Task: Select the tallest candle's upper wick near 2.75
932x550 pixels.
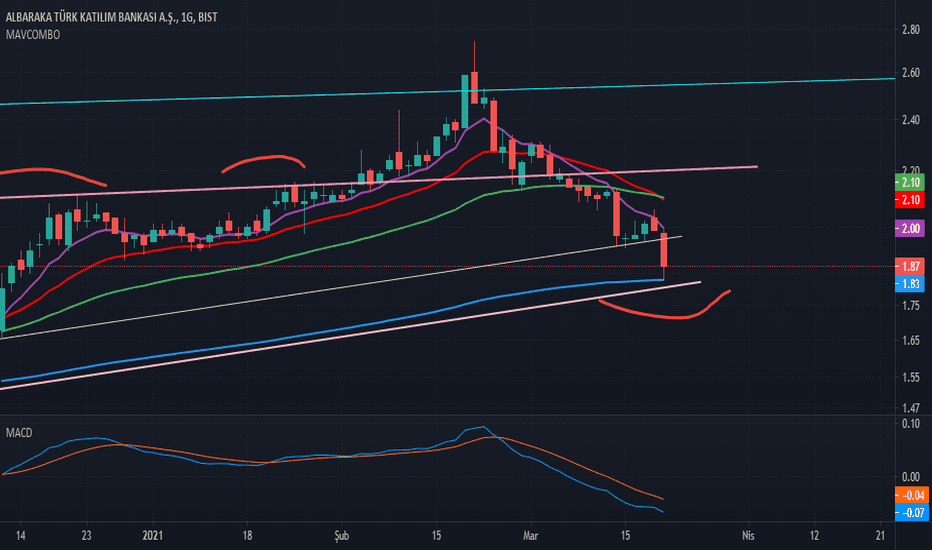Action: point(474,56)
